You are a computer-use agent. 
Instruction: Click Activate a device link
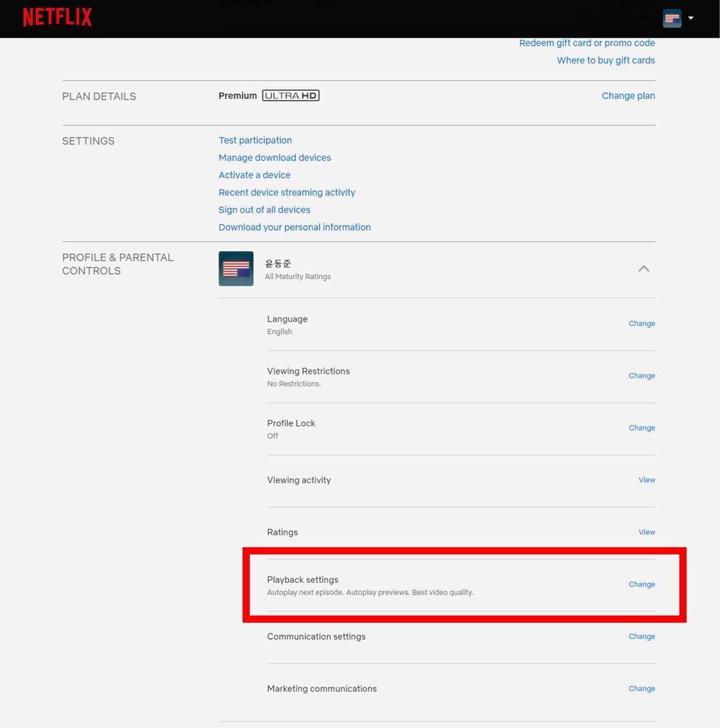click(255, 175)
